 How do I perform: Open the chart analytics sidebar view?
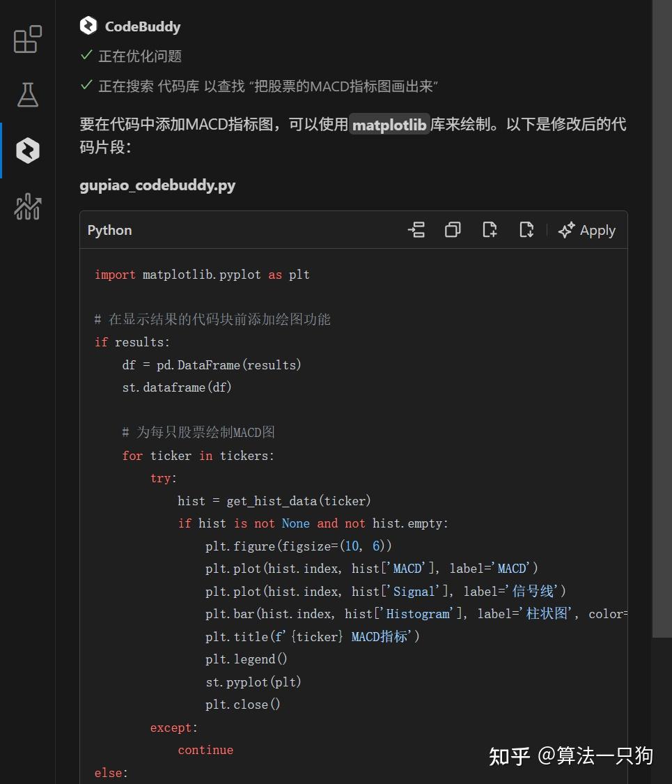28,207
